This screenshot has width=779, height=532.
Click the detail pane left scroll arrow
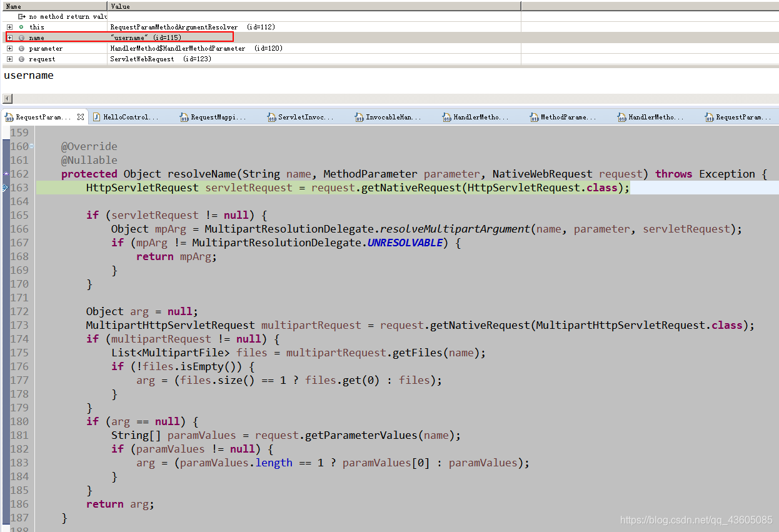(8, 99)
